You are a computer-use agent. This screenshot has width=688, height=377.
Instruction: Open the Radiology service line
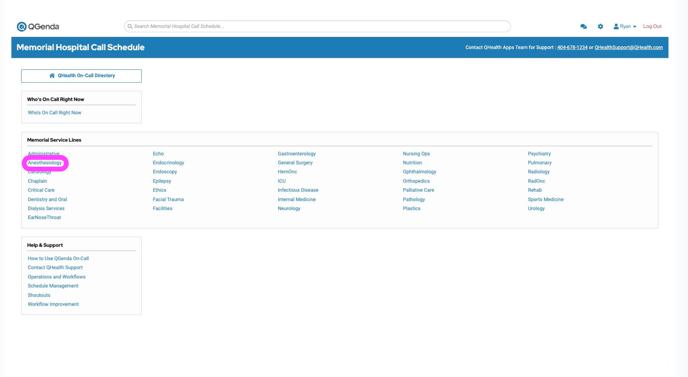[539, 172]
